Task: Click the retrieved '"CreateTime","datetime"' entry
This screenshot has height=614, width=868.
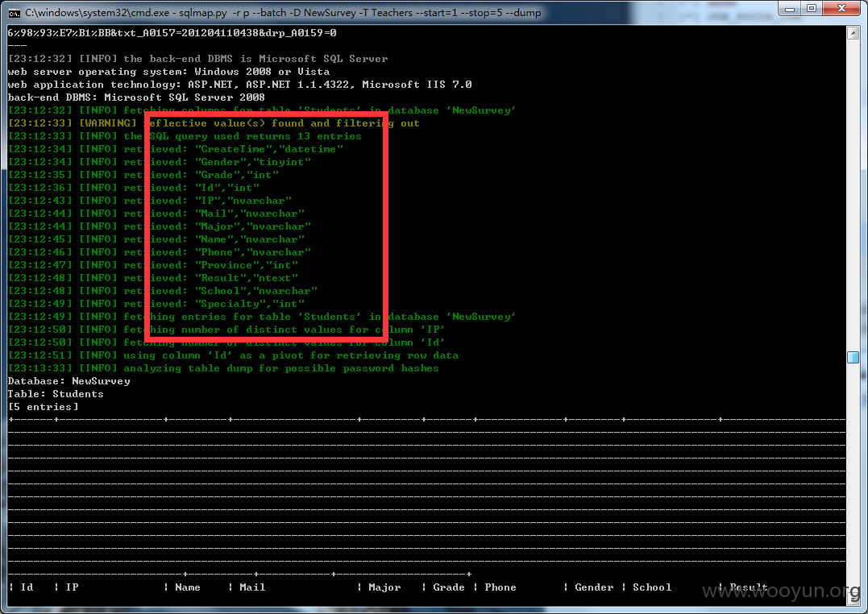Action: (269, 149)
